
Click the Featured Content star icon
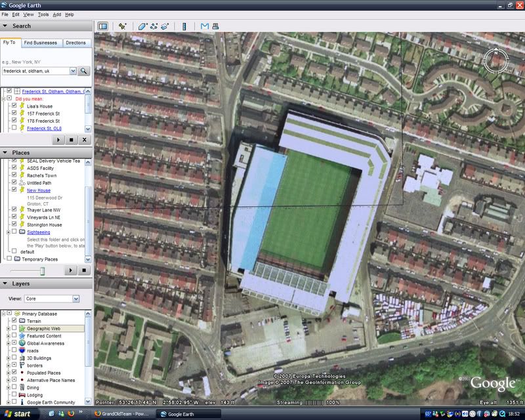pos(22,335)
